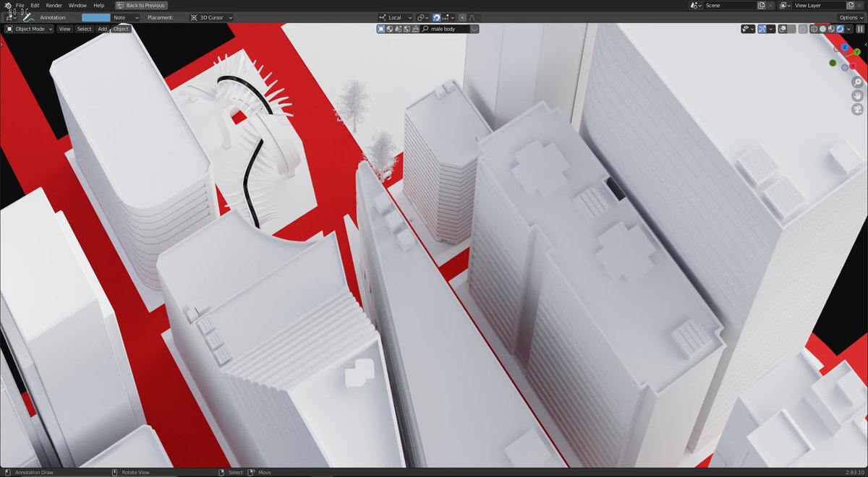Image resolution: width=868 pixels, height=477 pixels.
Task: Click the add view layer icon
Action: [851, 5]
